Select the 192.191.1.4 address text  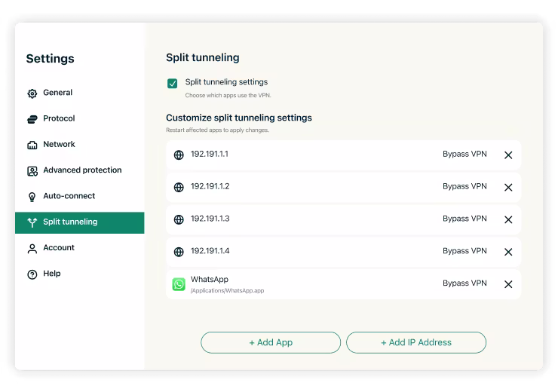210,251
